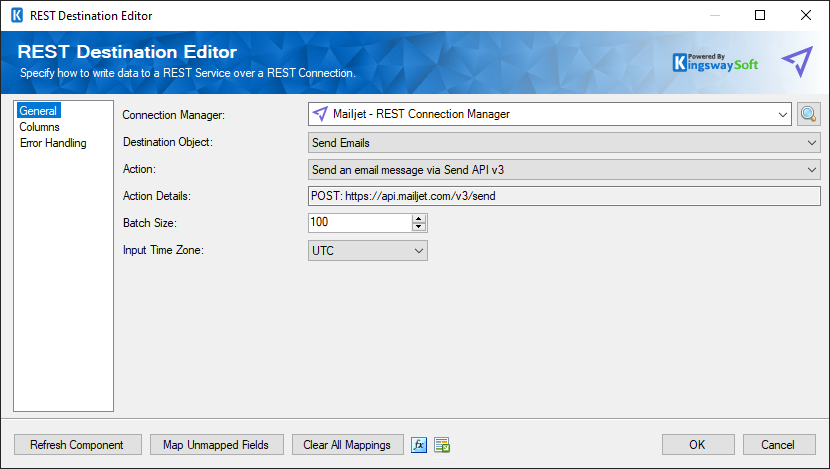Open the Input Time Zone UTC dropdown
Image resolution: width=830 pixels, height=469 pixels.
(x=368, y=250)
